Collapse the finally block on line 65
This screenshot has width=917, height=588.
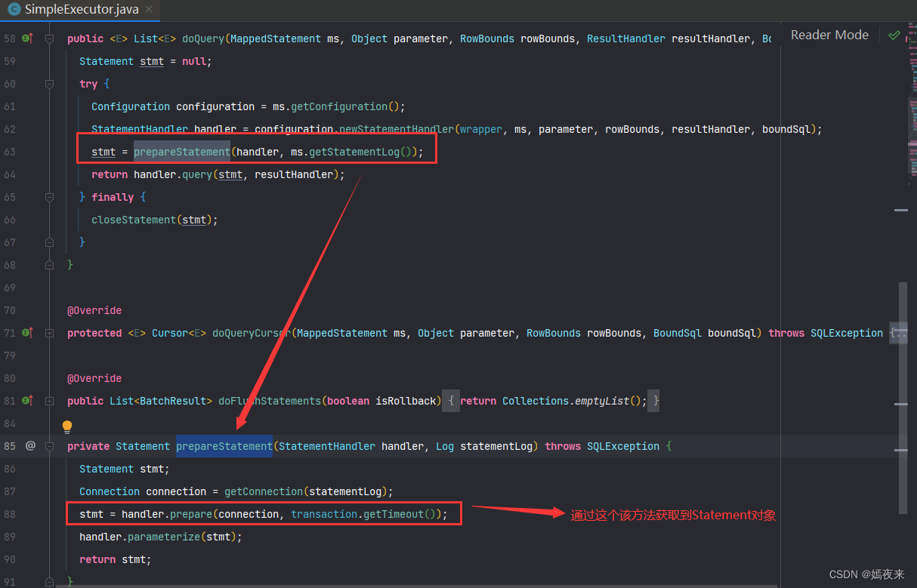coord(49,197)
